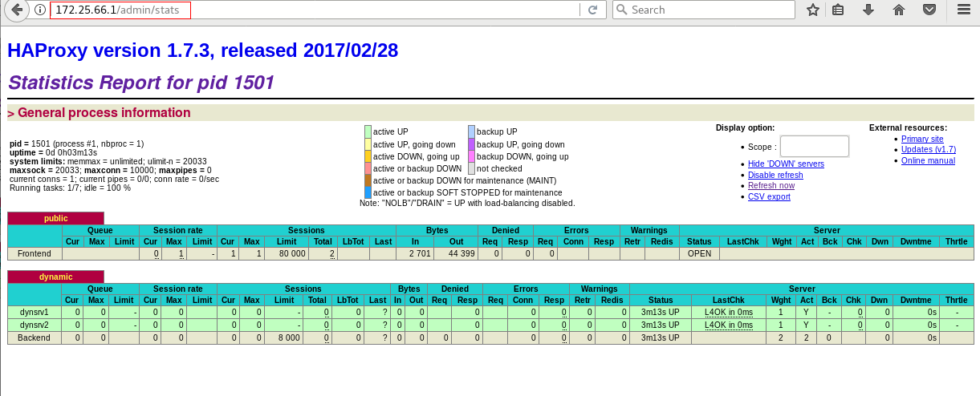The image size is (980, 396).
Task: Go to home page icon
Action: click(x=899, y=10)
